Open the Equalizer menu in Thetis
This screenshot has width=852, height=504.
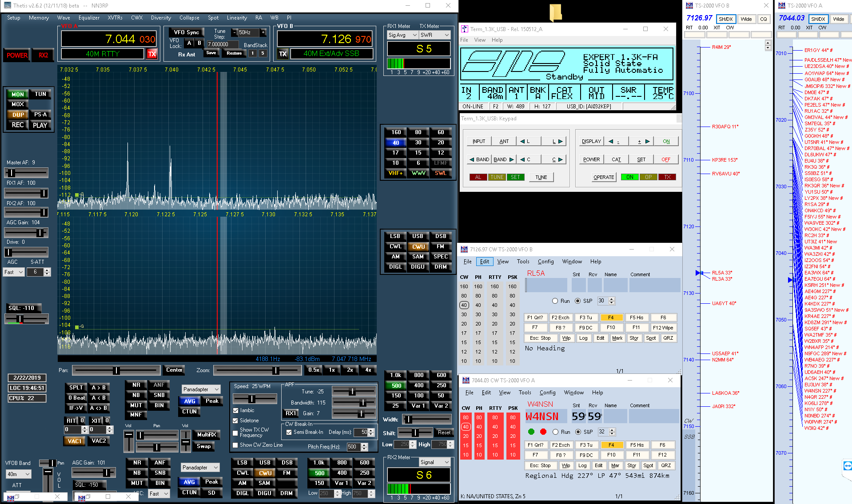click(x=89, y=18)
